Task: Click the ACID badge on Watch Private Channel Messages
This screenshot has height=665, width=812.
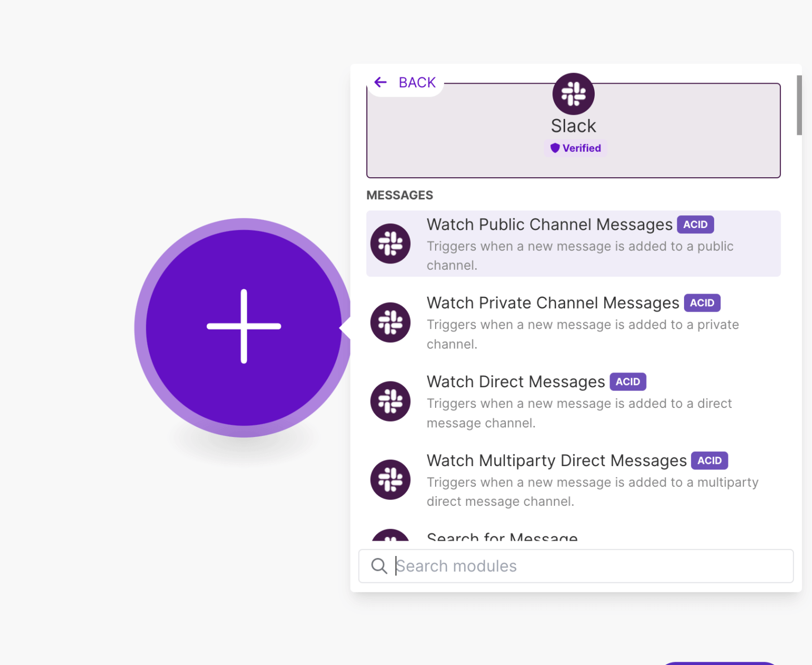Action: 702,303
